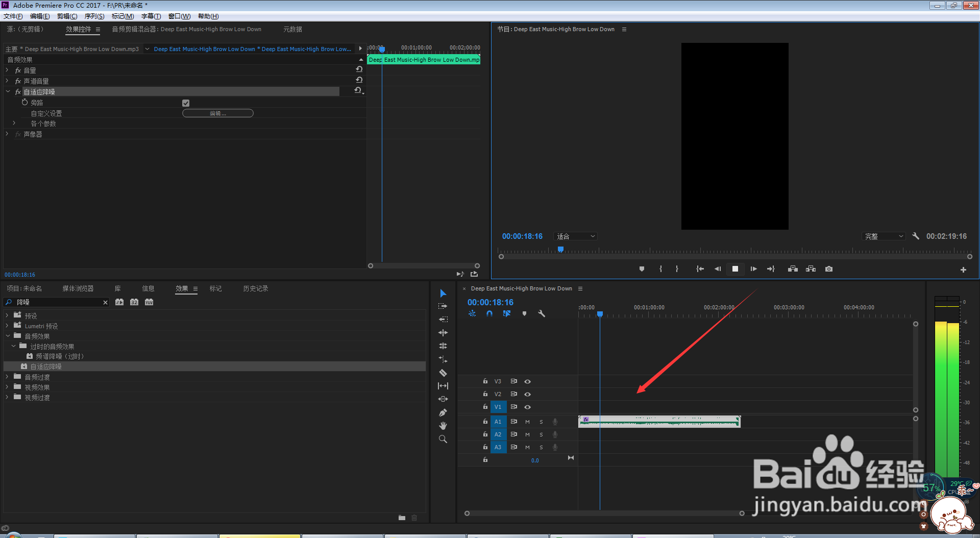This screenshot has width=980, height=538.
Task: Toggle V2 track output eye
Action: tap(528, 394)
